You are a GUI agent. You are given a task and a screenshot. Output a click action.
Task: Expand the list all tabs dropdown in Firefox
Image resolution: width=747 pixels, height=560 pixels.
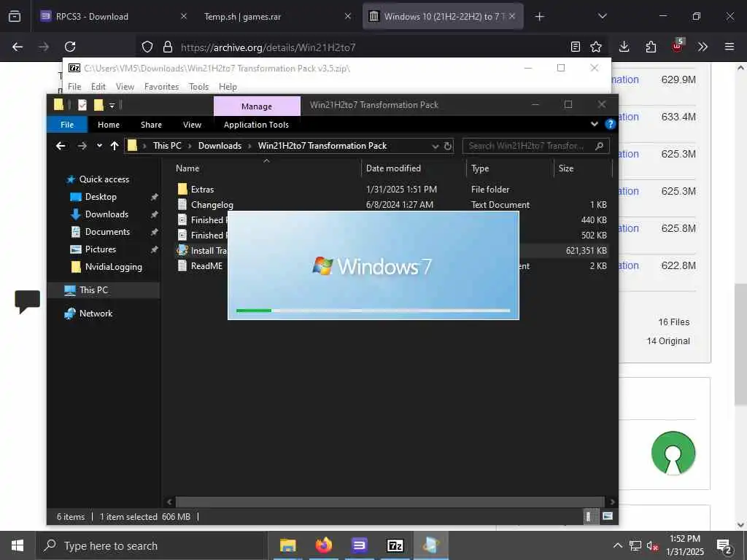tap(602, 16)
